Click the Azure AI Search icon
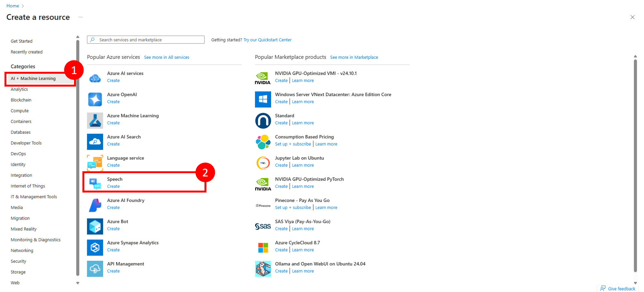 tap(95, 142)
